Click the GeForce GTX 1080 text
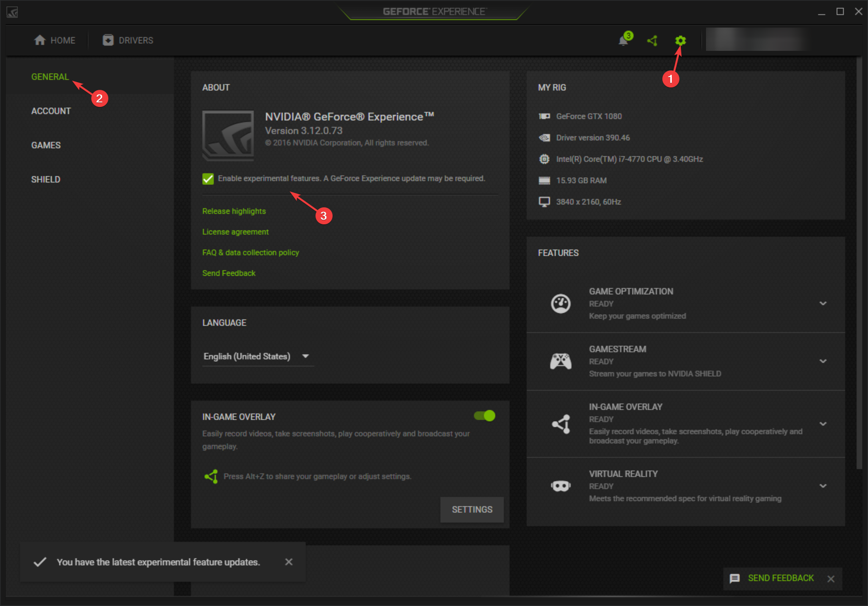 [x=589, y=116]
